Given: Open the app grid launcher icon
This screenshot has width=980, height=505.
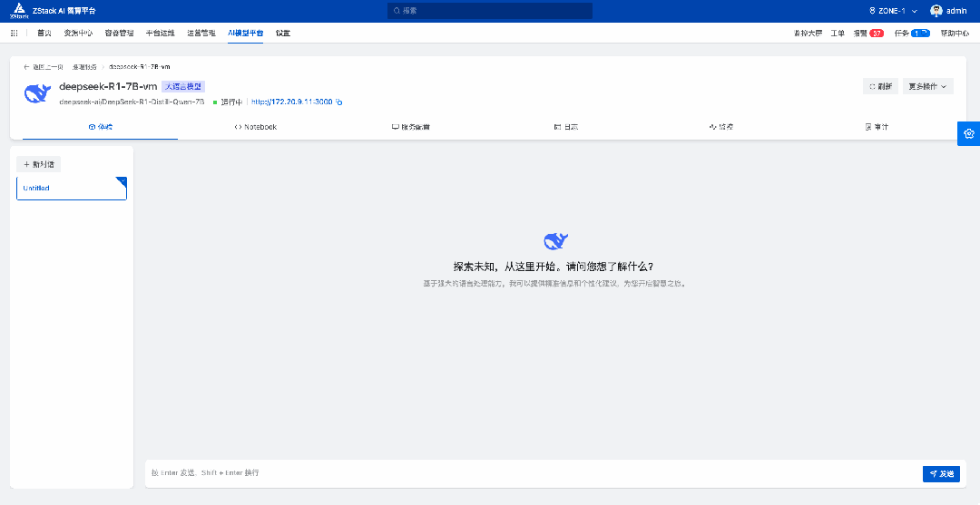Looking at the screenshot, I should pos(14,33).
